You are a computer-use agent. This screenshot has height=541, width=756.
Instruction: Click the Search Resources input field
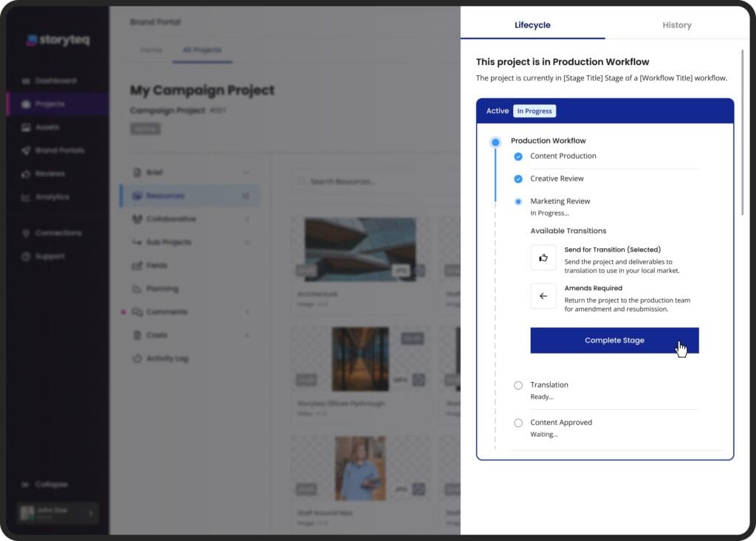click(369, 182)
